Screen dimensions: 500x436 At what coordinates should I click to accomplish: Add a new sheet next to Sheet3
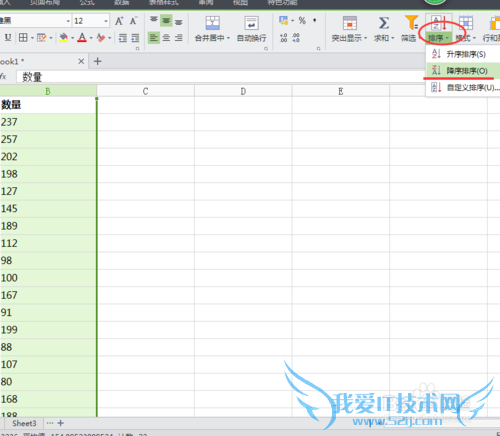pyautogui.click(x=61, y=423)
